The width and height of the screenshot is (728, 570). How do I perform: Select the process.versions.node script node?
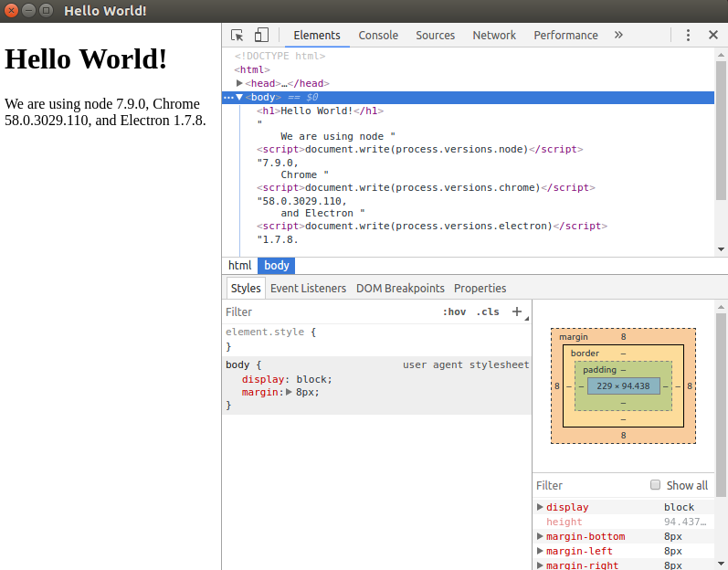click(419, 149)
